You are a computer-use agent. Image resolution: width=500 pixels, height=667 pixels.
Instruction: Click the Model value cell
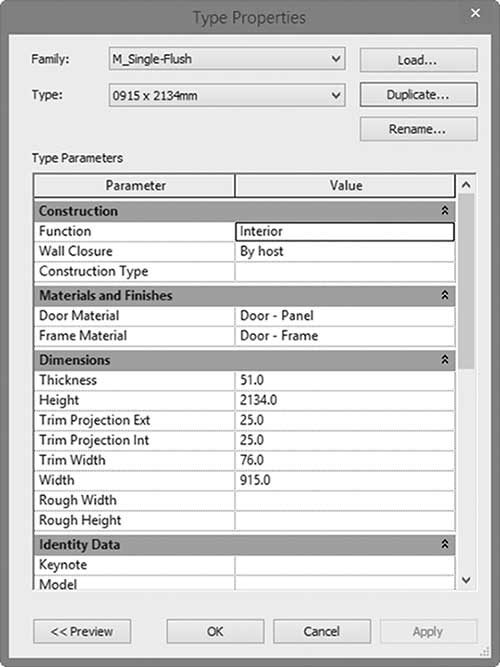pos(345,583)
